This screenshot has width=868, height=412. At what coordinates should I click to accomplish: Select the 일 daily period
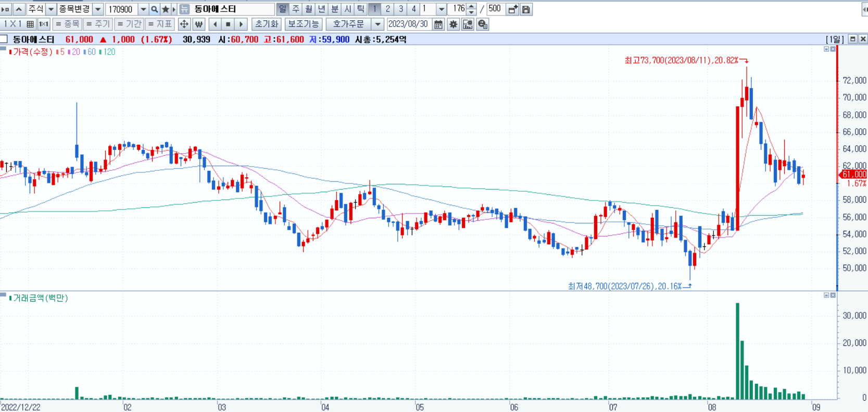283,9
